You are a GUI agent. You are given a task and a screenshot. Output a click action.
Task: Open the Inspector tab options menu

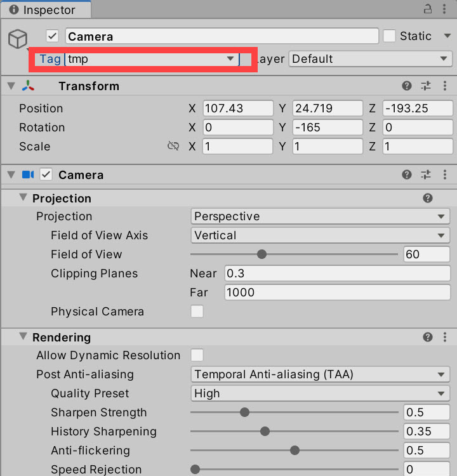[x=444, y=9]
